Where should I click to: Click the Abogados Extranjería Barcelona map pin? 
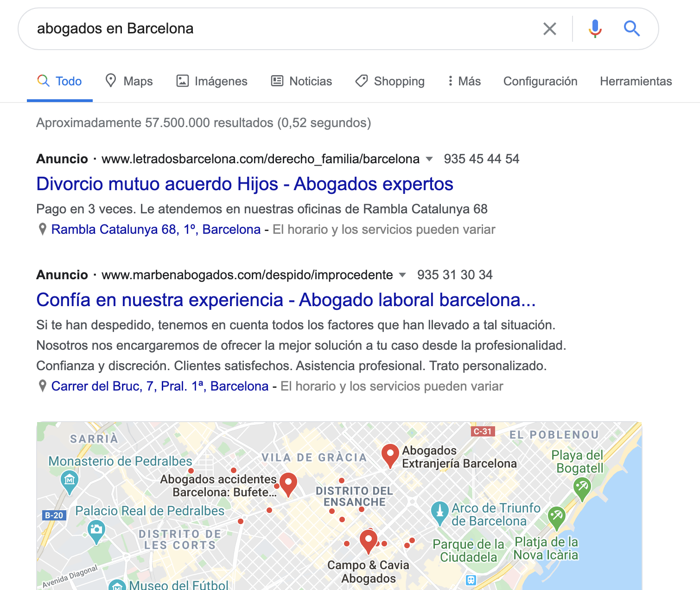click(x=390, y=456)
